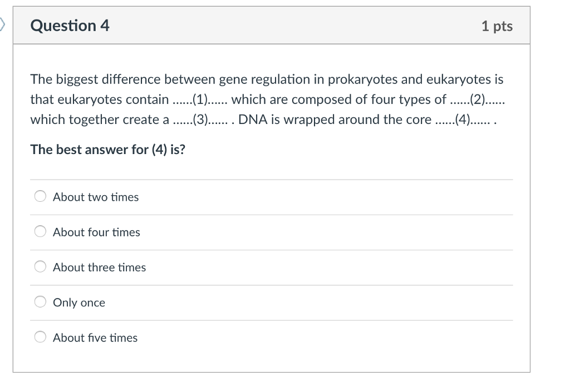Click the Question 4 header title
Screen dimensions: 570x392
(69, 26)
